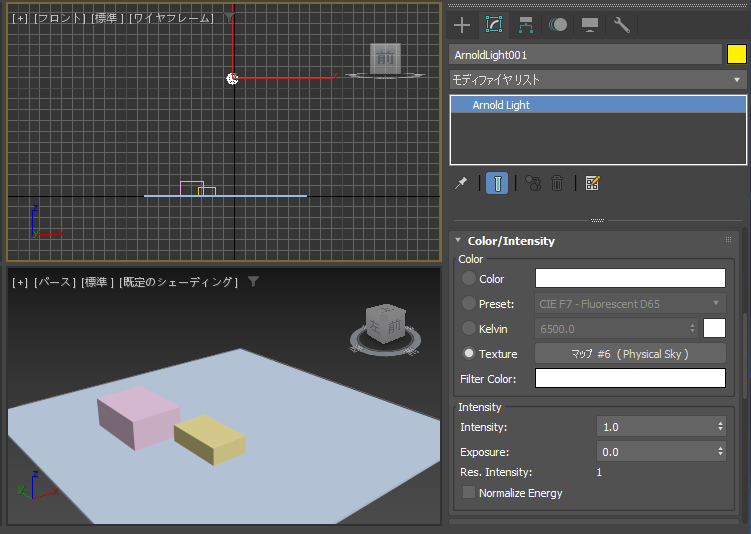The height and width of the screenshot is (534, 751).
Task: Select the Modify panel tab icon
Action: 494,24
